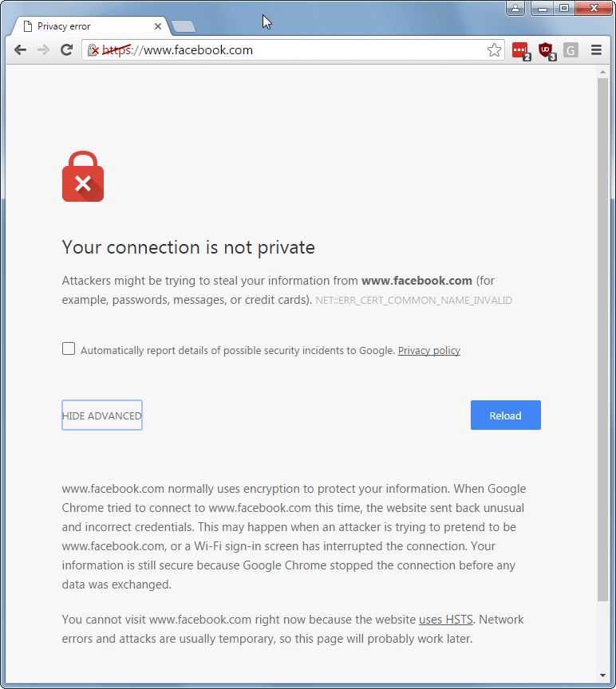The image size is (616, 689).
Task: Click the Reload button
Action: (505, 415)
